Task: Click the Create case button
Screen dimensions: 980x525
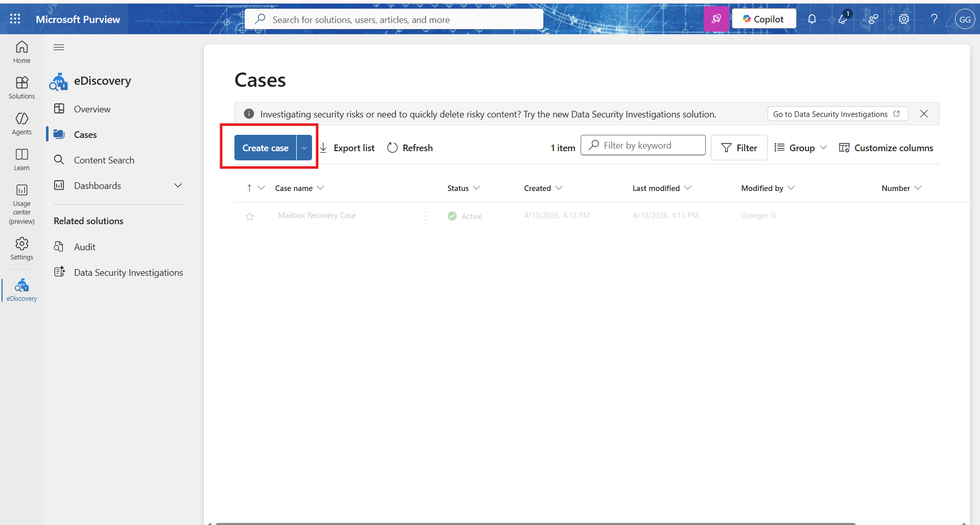Action: (x=265, y=148)
